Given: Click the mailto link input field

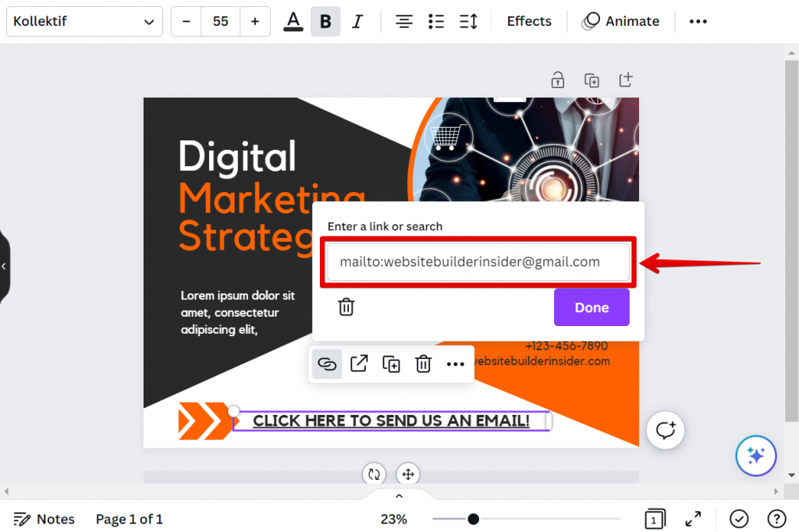Looking at the screenshot, I should click(477, 262).
